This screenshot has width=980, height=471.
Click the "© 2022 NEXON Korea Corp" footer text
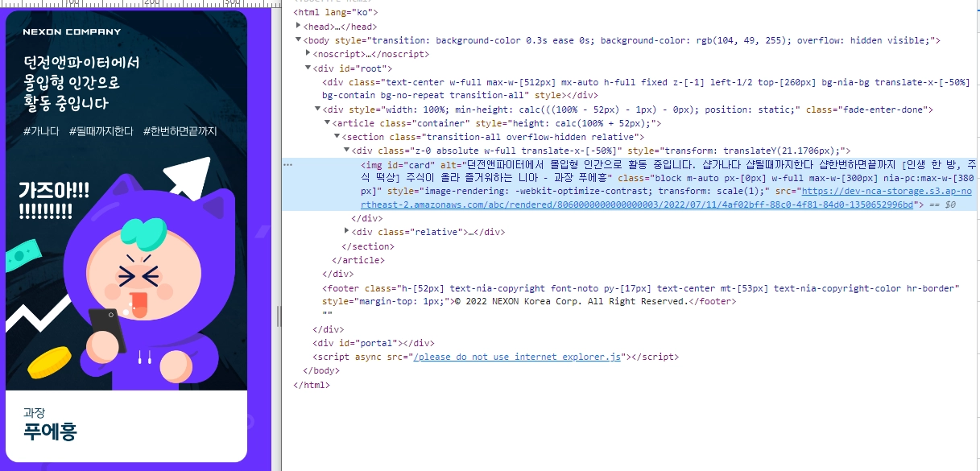519,301
